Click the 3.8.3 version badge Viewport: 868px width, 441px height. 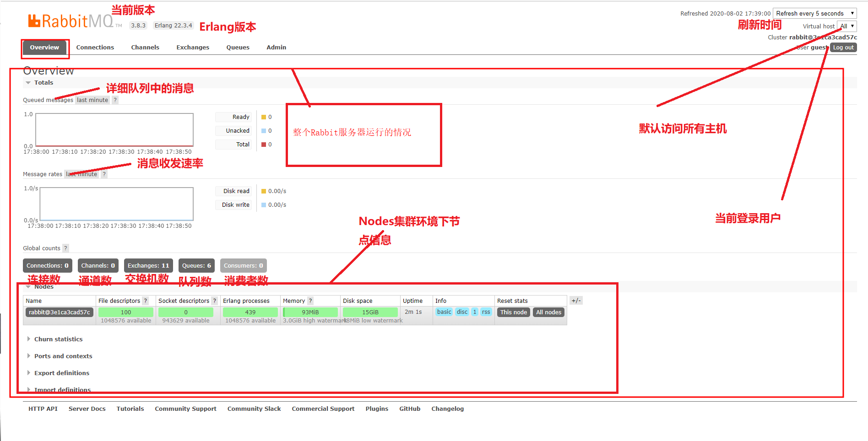click(x=138, y=26)
